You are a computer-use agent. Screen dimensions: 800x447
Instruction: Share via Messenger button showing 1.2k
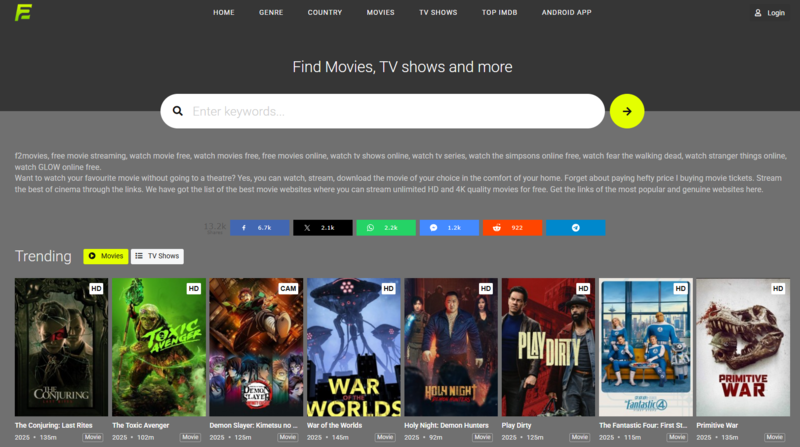pos(449,228)
